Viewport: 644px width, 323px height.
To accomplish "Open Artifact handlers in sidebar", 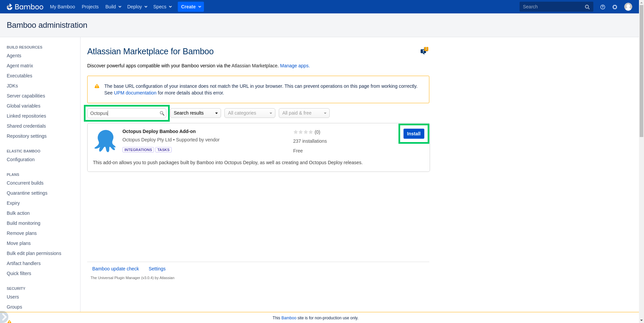I will point(23,263).
